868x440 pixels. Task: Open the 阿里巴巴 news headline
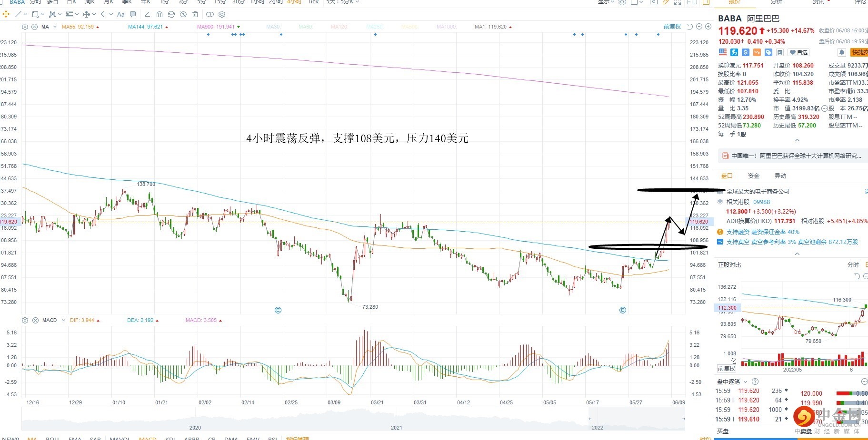pyautogui.click(x=796, y=156)
